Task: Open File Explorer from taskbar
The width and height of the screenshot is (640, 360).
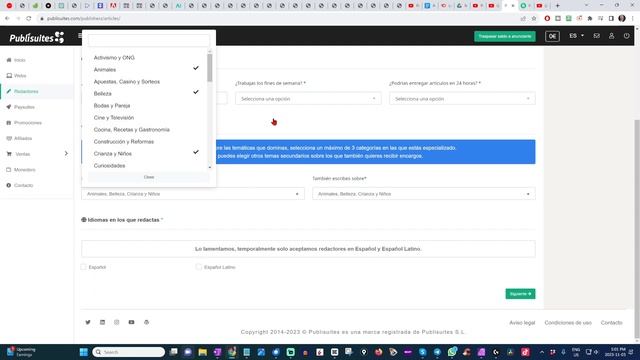Action: click(x=202, y=352)
